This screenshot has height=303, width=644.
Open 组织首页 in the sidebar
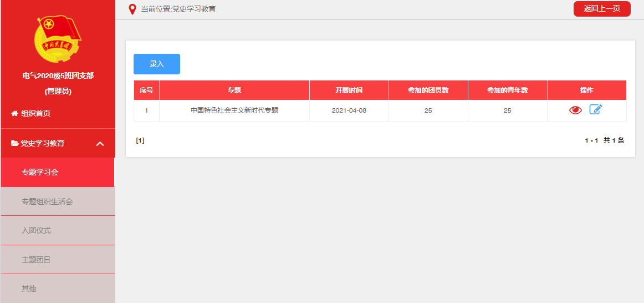(x=35, y=113)
